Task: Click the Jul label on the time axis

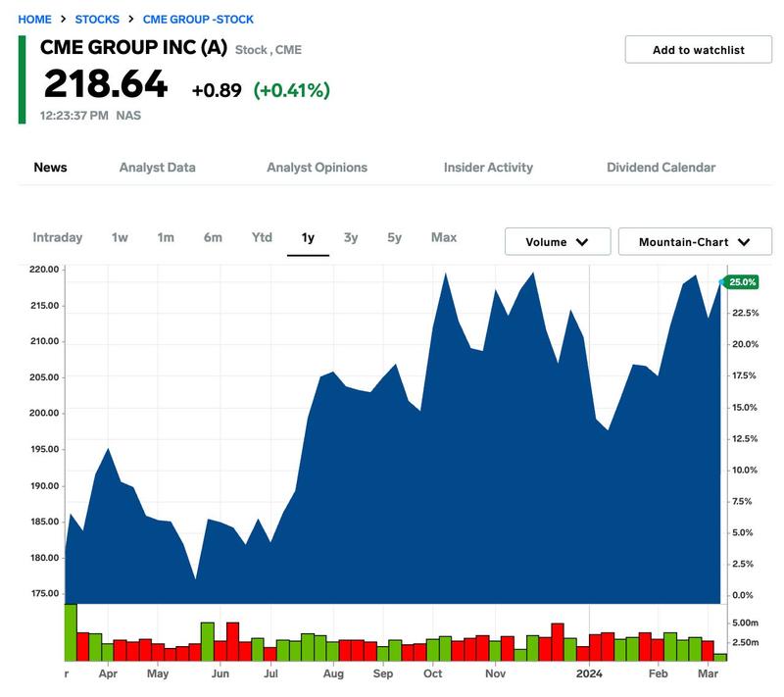Action: tap(270, 673)
